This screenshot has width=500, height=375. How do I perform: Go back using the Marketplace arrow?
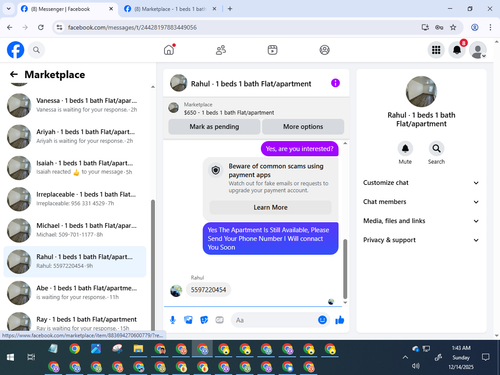pos(14,74)
